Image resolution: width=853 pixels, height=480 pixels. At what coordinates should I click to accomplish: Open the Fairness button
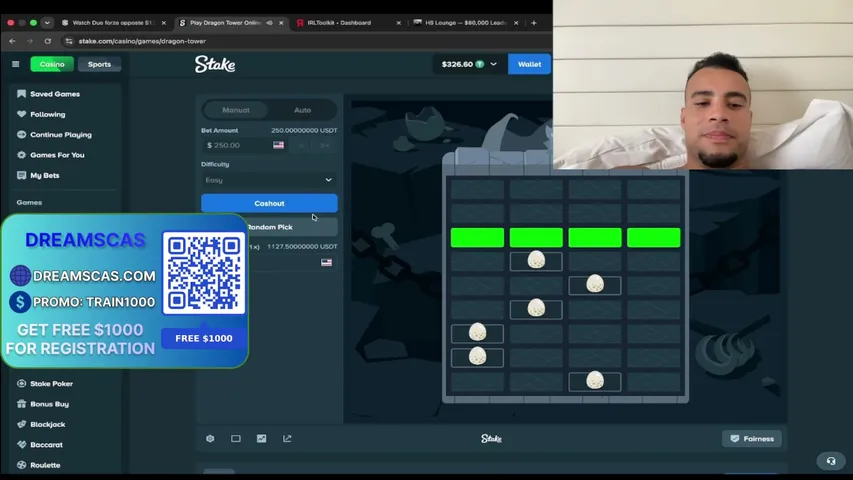752,439
